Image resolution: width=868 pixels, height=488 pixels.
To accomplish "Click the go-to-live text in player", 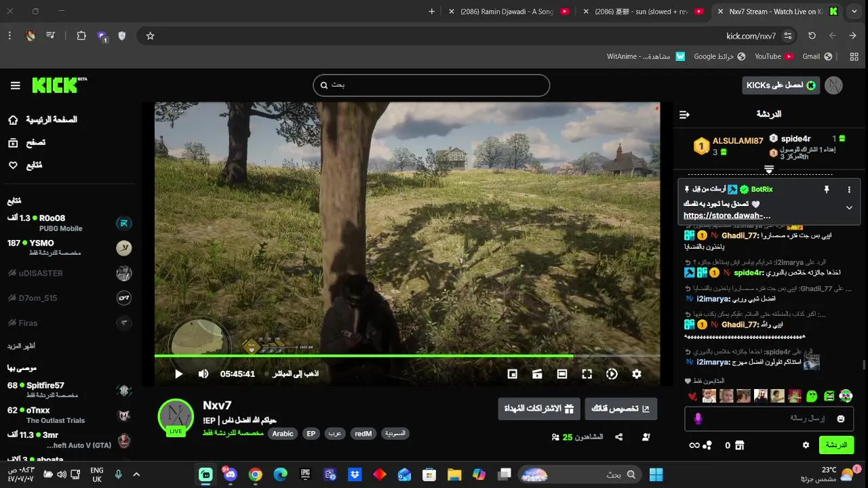I will (x=296, y=373).
